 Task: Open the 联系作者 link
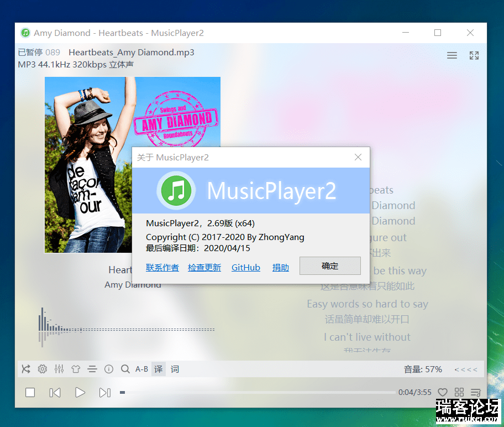tap(162, 267)
